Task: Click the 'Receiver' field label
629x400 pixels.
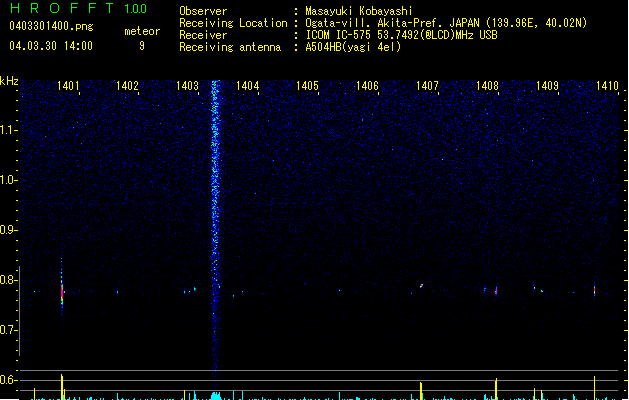Action: coord(203,35)
